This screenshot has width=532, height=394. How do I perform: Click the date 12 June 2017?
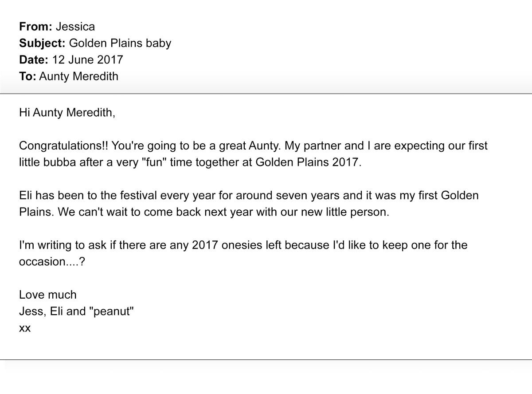[x=88, y=59]
